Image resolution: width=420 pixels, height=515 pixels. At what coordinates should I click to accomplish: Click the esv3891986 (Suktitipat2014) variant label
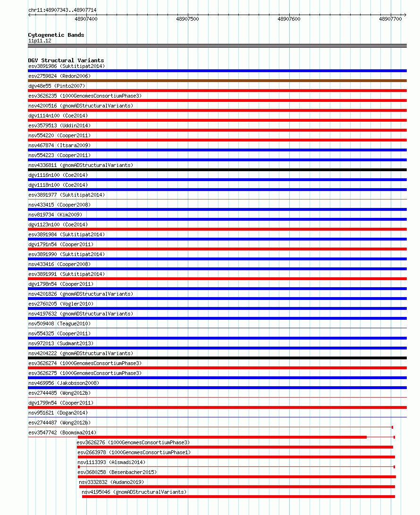pos(67,66)
